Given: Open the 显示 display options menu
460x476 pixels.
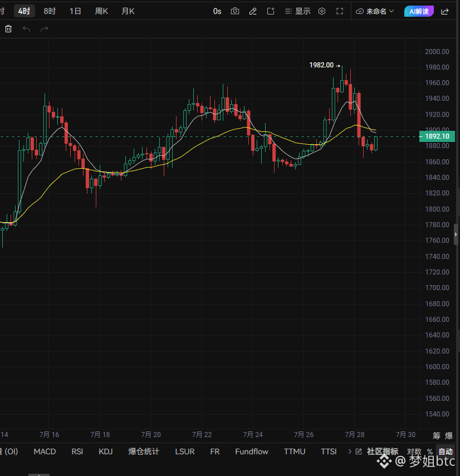Looking at the screenshot, I should point(297,11).
